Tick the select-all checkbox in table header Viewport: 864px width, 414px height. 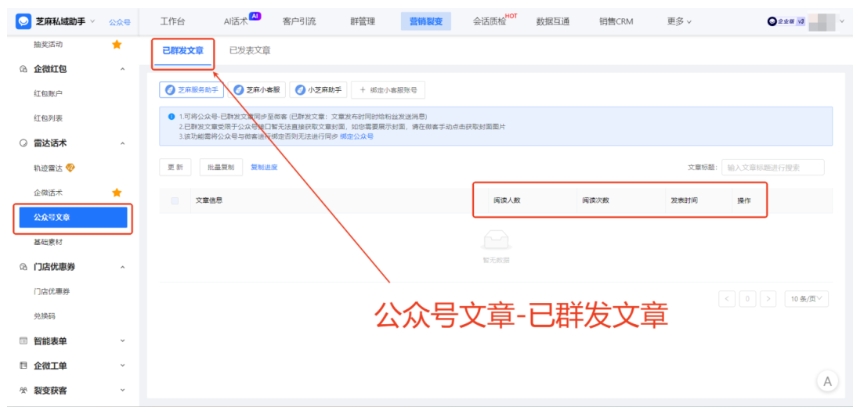[175, 201]
